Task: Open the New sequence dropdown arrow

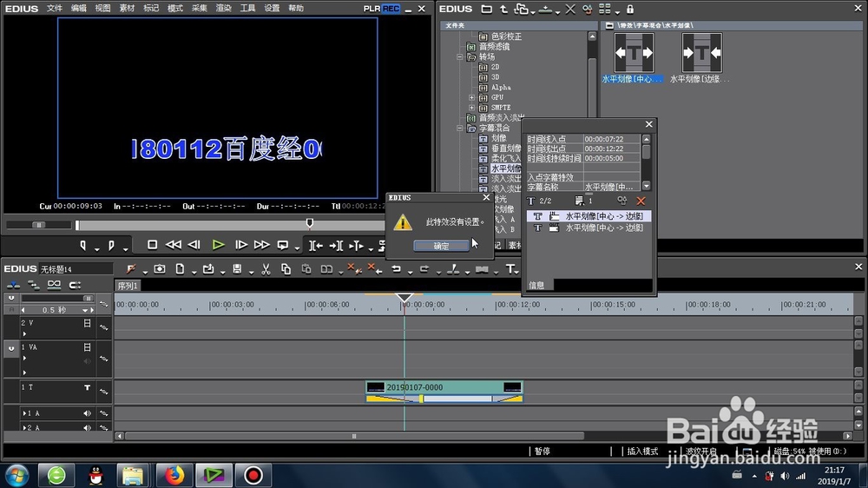Action: pos(194,272)
